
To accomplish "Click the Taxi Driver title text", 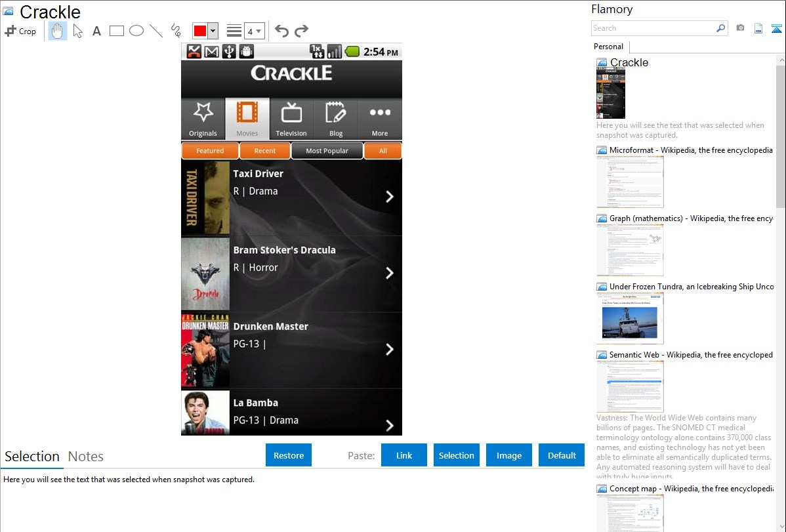I will click(x=258, y=174).
